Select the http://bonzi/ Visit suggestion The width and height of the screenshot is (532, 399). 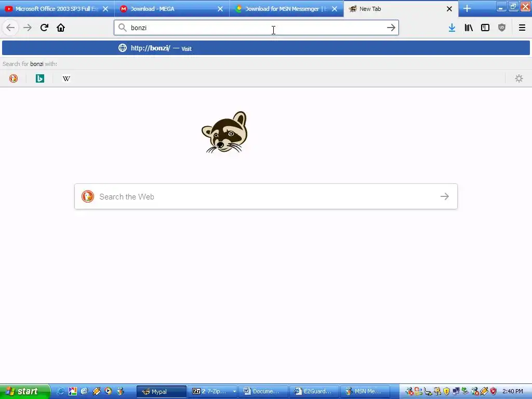(266, 48)
